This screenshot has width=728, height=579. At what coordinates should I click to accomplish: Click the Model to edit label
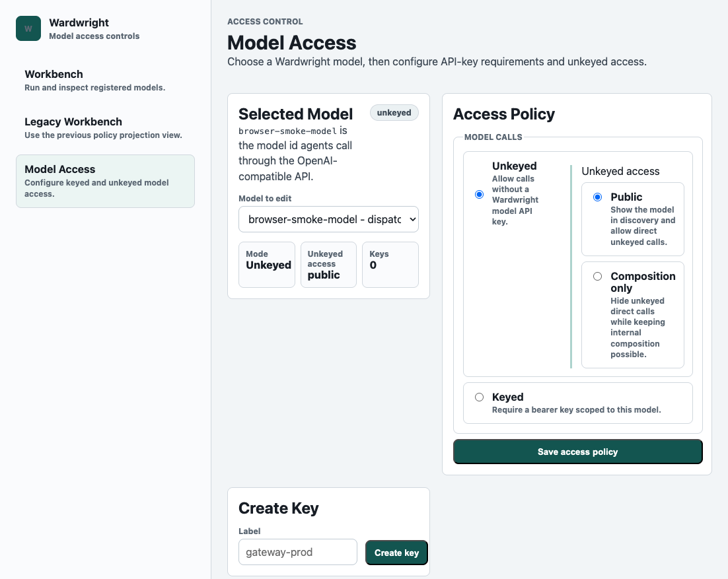pos(265,199)
